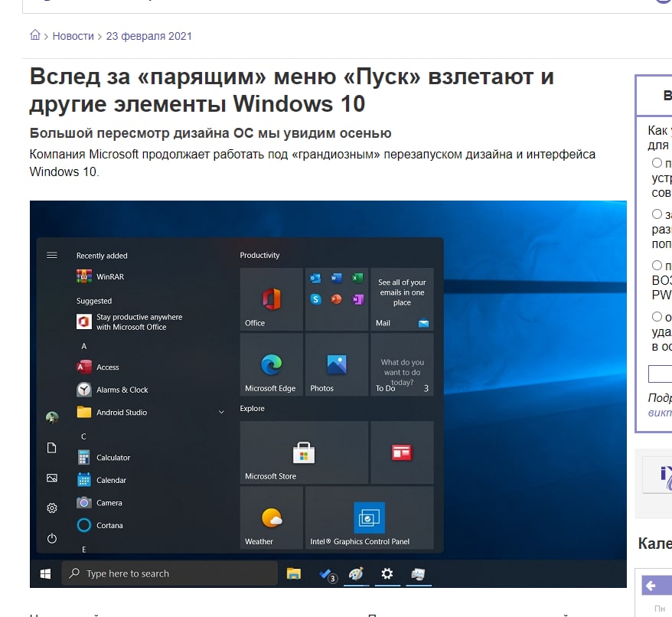
Task: Open the Weather tile
Action: click(271, 517)
